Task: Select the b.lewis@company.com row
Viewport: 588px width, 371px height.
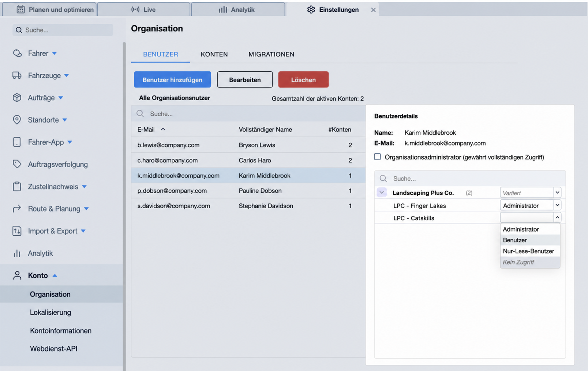Action: tap(248, 145)
